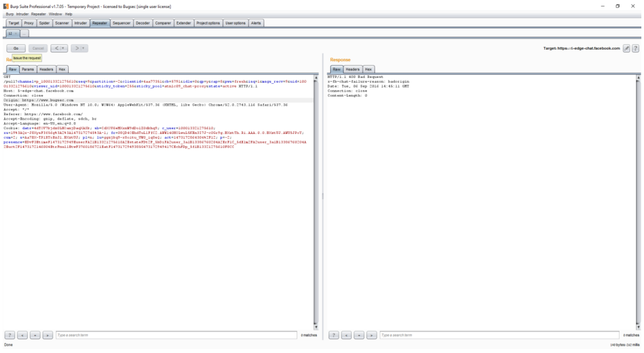Click the Referer header line

[x=43, y=114]
